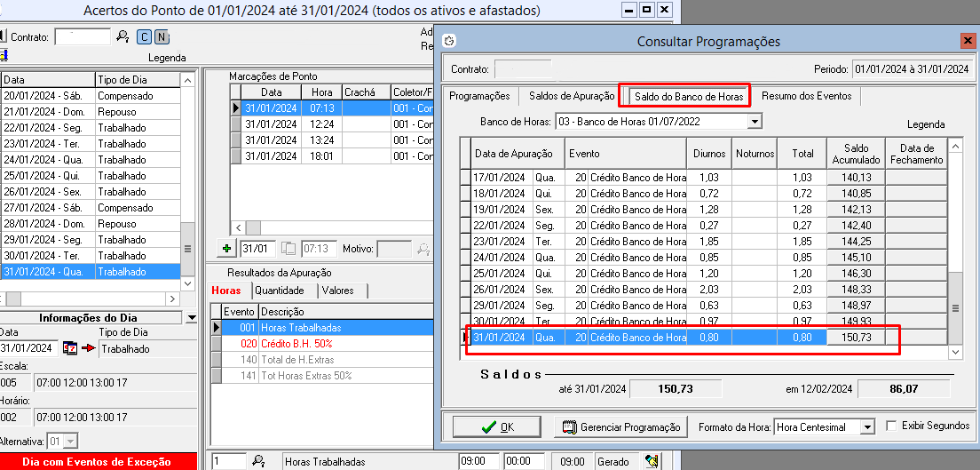This screenshot has height=470, width=980.
Task: Click the OK button
Action: click(x=496, y=427)
